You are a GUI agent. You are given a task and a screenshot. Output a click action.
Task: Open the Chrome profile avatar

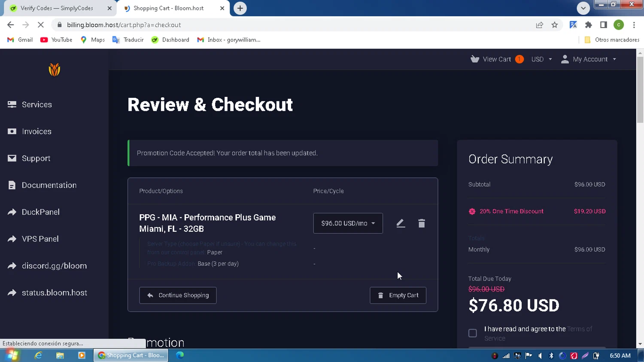point(619,25)
